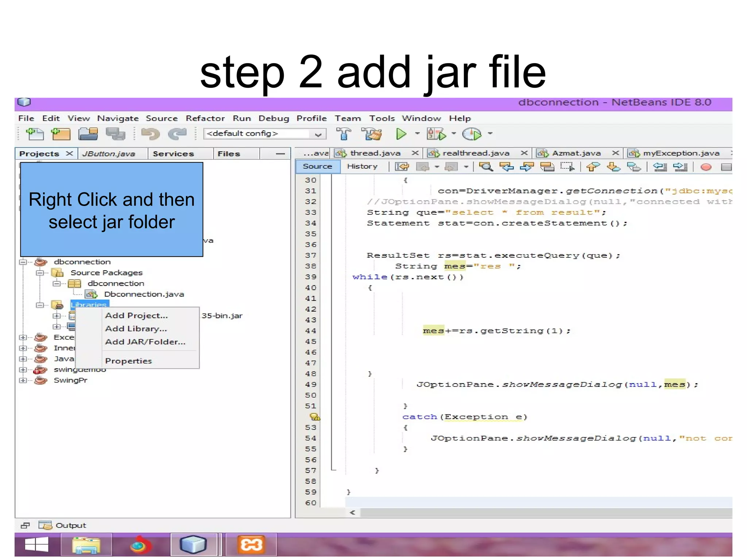Click the Profile Project icon
This screenshot has width=747, height=560.
[x=472, y=134]
